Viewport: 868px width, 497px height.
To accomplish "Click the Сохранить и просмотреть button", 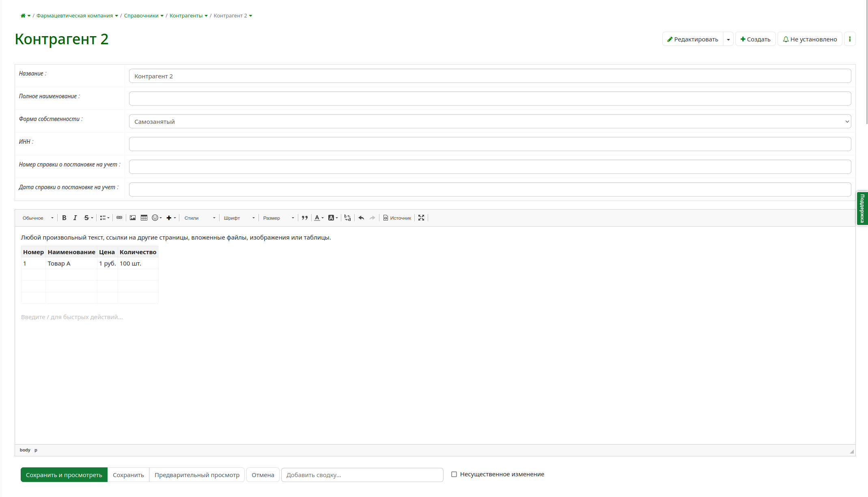I will [64, 475].
